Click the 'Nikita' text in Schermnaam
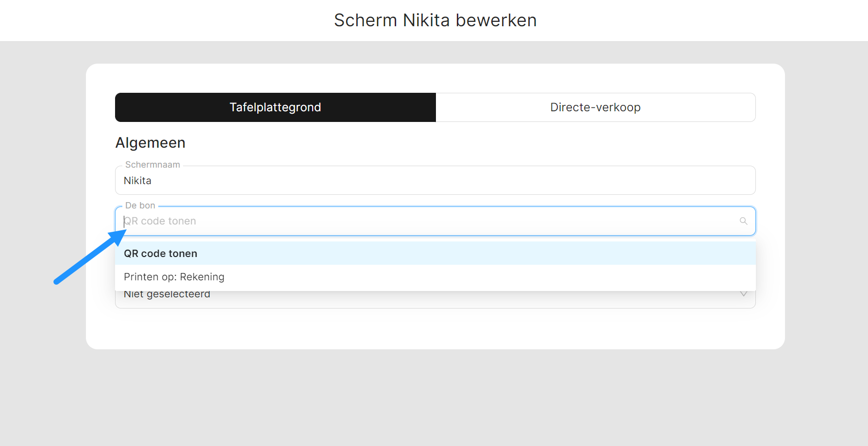The width and height of the screenshot is (868, 446). tap(137, 181)
